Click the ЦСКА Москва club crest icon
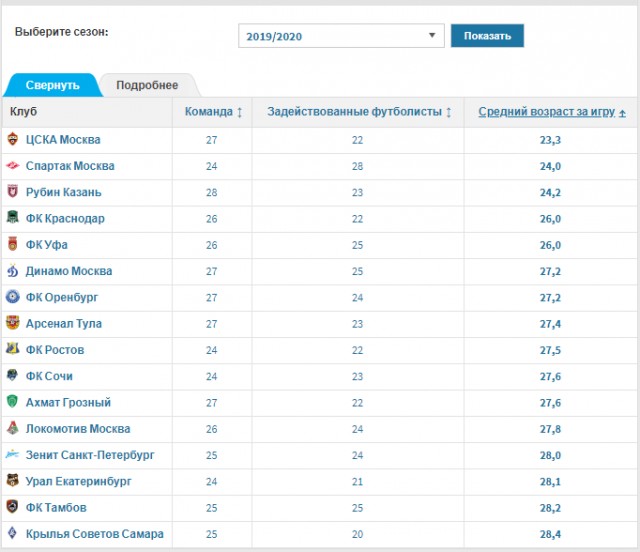This screenshot has height=552, width=640. (13, 139)
